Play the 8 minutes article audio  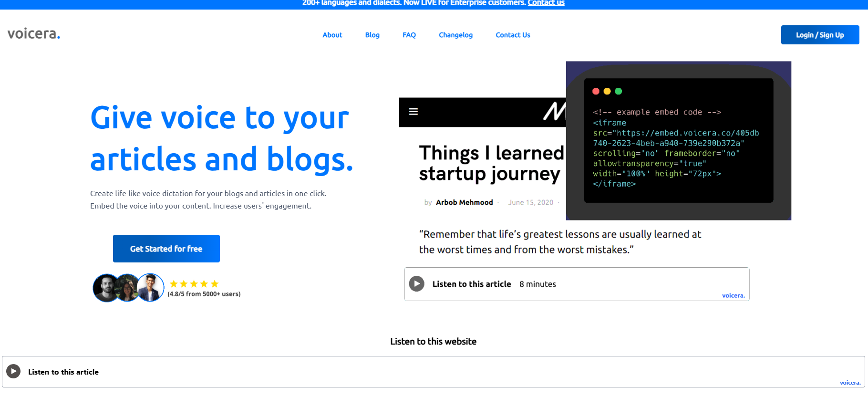point(416,284)
